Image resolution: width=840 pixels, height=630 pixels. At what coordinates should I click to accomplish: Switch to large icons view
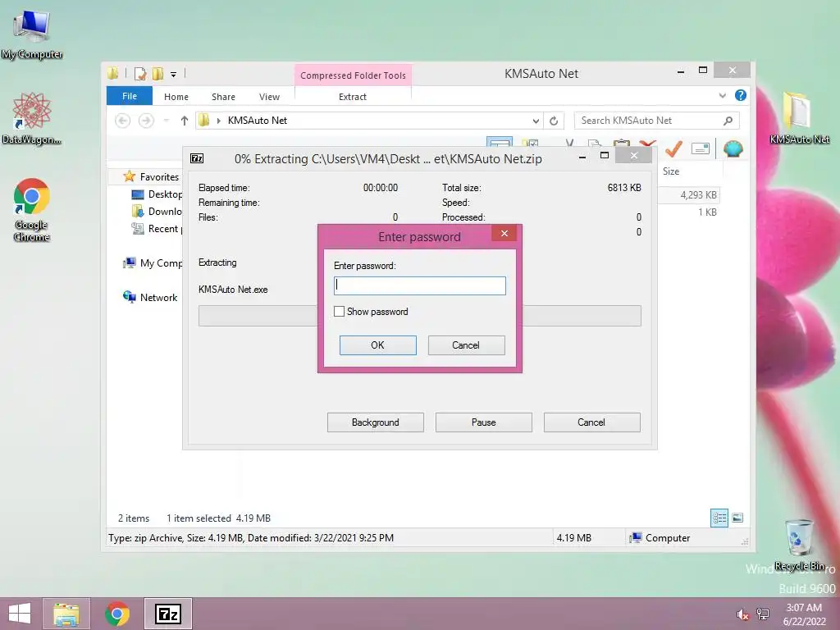pos(737,518)
